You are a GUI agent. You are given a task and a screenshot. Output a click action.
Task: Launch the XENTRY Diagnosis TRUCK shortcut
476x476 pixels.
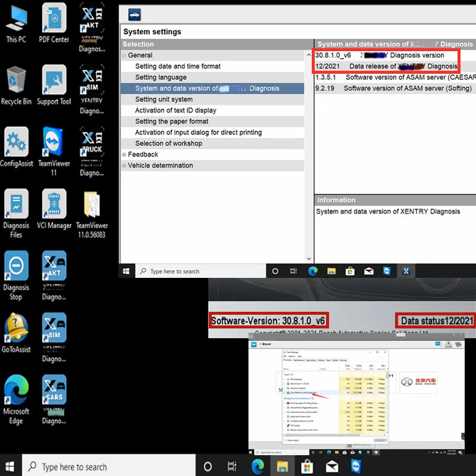coord(92,152)
